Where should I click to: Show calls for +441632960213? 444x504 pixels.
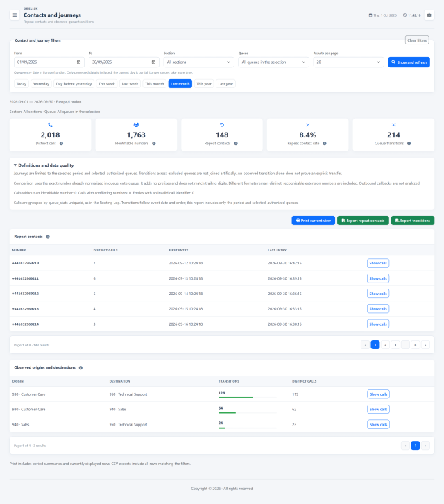(378, 308)
